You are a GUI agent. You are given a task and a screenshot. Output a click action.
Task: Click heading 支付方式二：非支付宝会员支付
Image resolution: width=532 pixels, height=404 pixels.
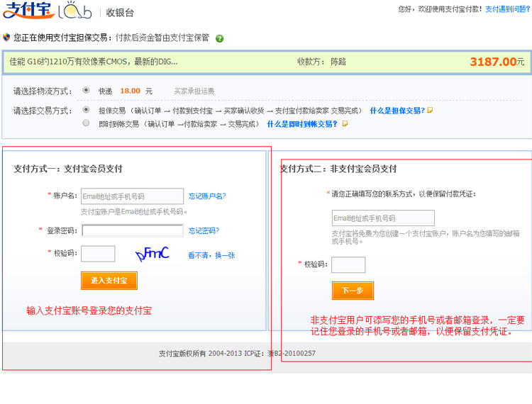[338, 169]
